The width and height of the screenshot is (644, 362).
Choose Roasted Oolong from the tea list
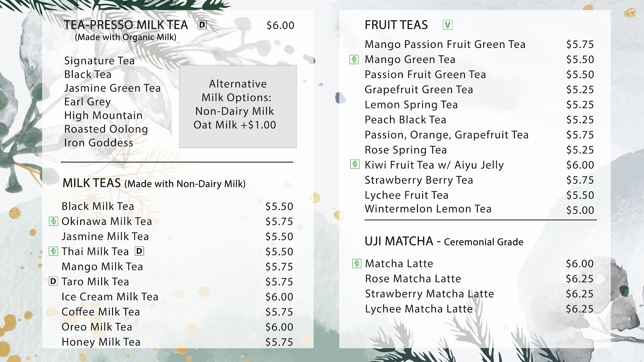coord(106,129)
